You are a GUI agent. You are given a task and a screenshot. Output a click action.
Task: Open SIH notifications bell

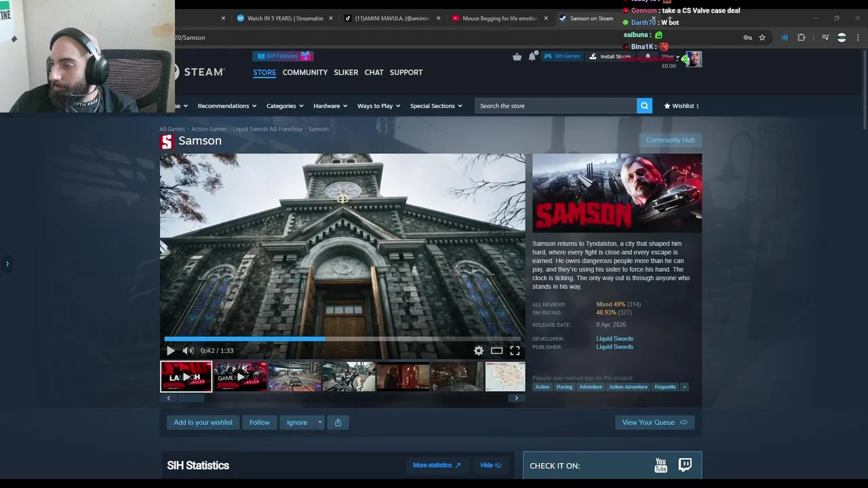532,56
